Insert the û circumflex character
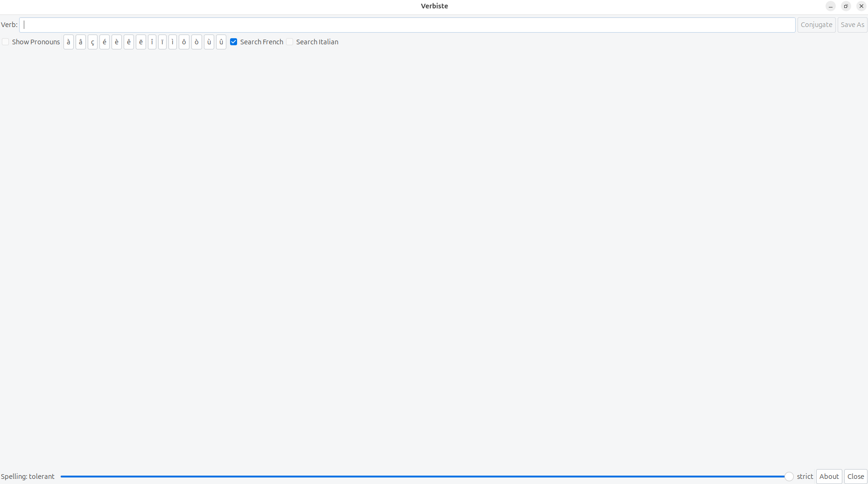Screen dimensions: 868x484 221,42
